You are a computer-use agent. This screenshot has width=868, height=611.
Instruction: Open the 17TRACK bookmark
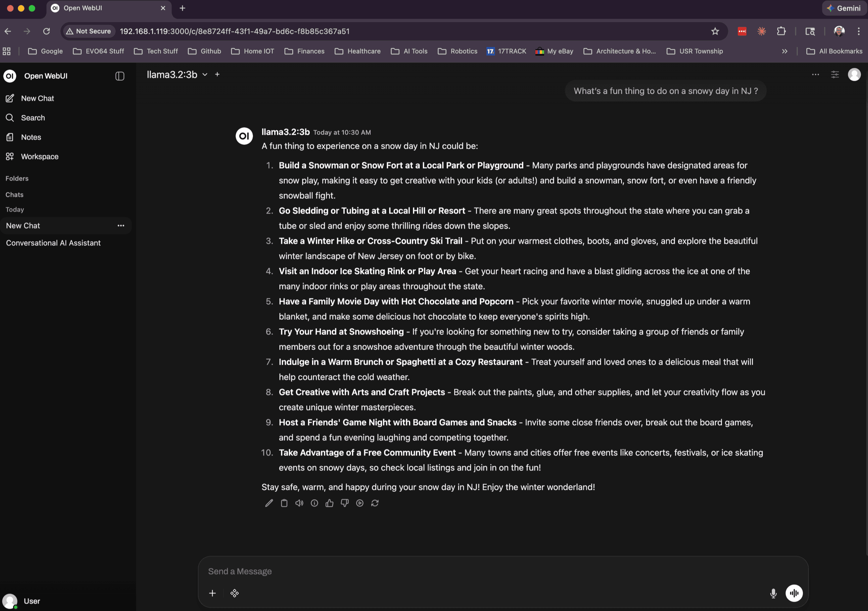point(506,51)
